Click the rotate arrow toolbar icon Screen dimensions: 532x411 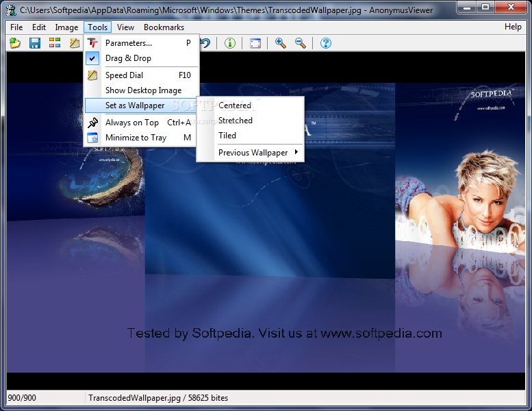[x=205, y=43]
